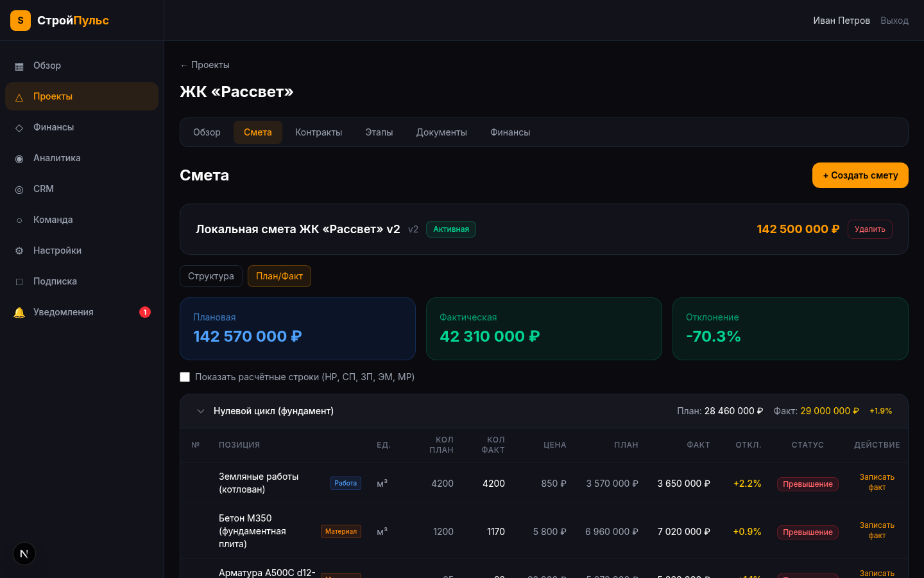
Task: Open Обзор via its sidebar icon
Action: pos(19,66)
